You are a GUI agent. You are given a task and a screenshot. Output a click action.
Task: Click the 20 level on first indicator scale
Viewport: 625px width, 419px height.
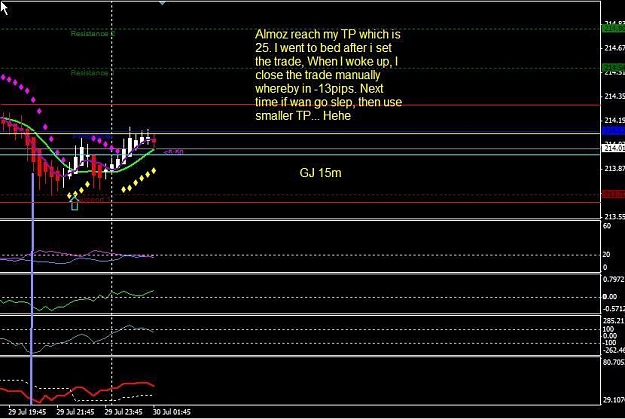tap(607, 254)
